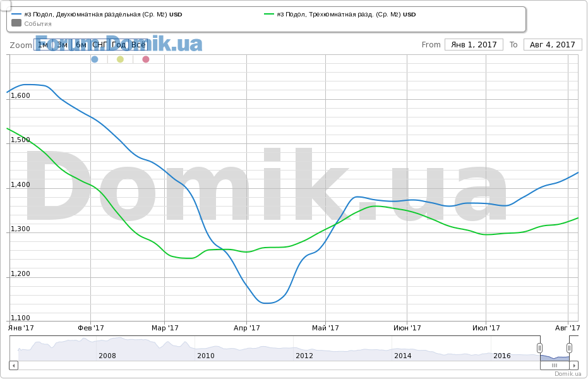The image size is (588, 379).
Task: Show all data with Всё zoom
Action: (138, 45)
